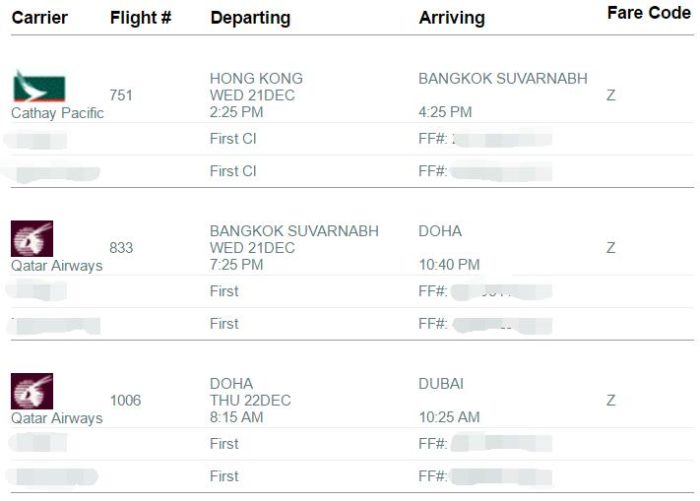Click the THU 22DEC departure date
Viewport: 700px width, 501px height.
pos(250,401)
